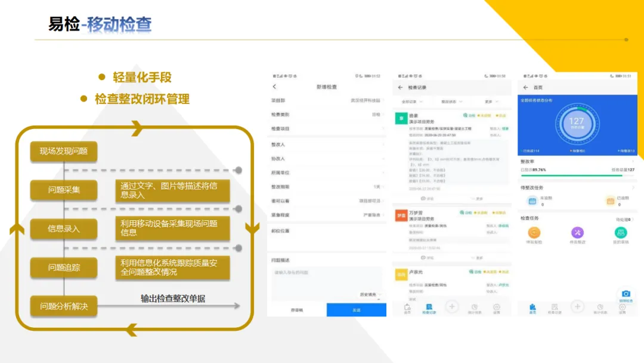Click blue 未逾期 calendar icon
The image size is (644, 363).
532,201
